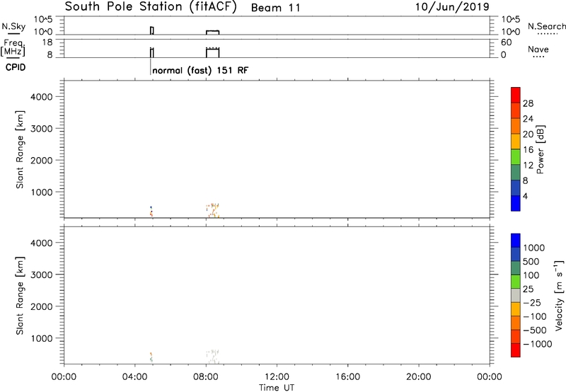The image size is (566, 392).
Task: Click the '20:00' time tick label
Action: pos(419,377)
